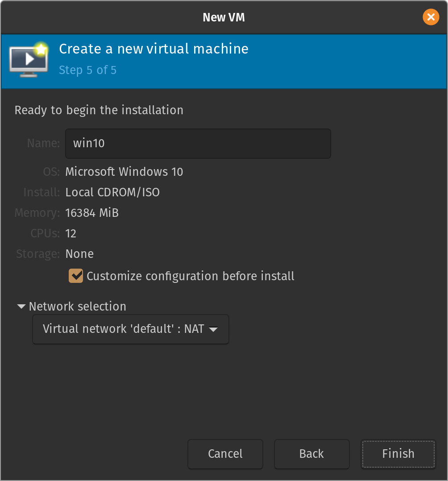
Task: Click 'Ready to begin the installation' label
Action: click(x=99, y=110)
